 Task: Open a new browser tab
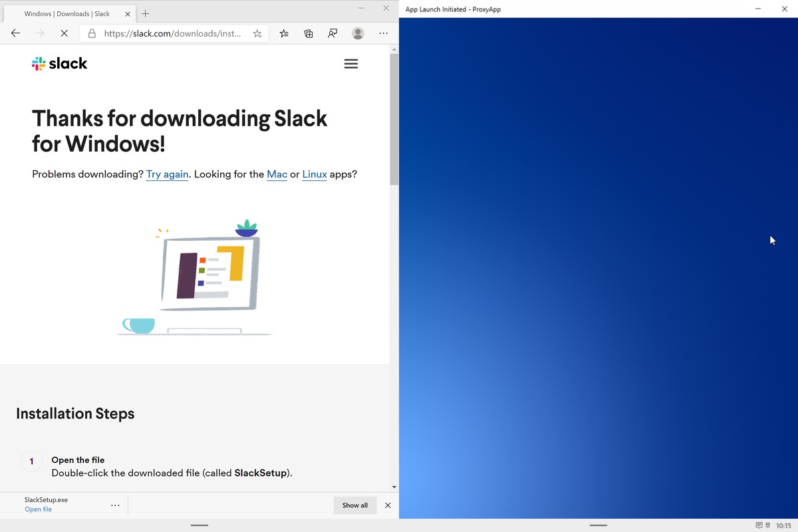pos(146,13)
